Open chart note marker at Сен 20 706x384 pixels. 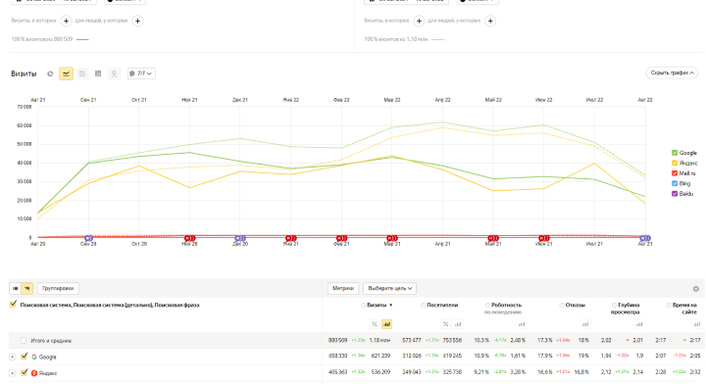(x=89, y=238)
